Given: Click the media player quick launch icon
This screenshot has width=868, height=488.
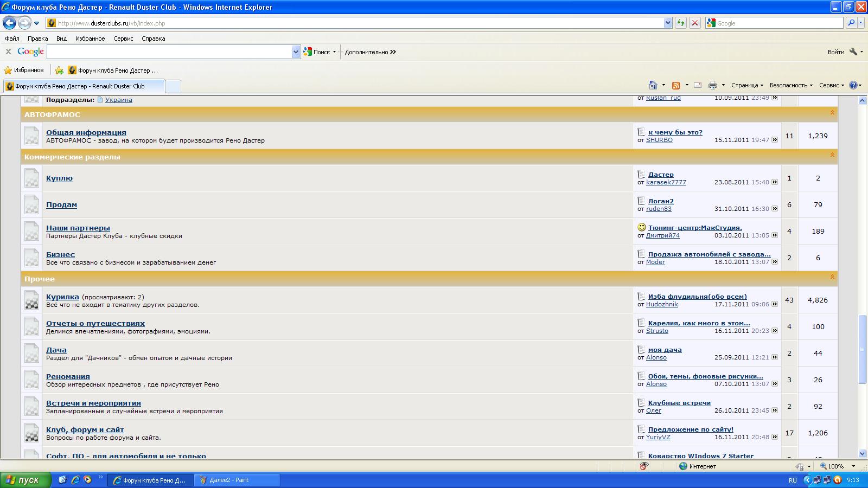Looking at the screenshot, I should point(87,479).
